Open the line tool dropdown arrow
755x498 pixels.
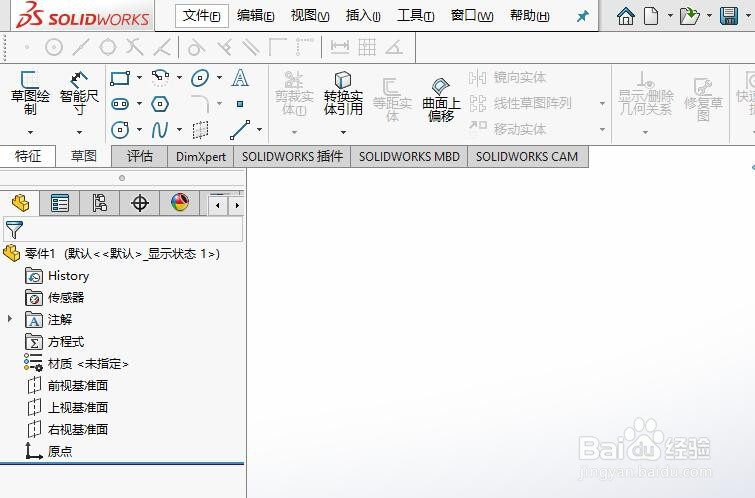259,130
